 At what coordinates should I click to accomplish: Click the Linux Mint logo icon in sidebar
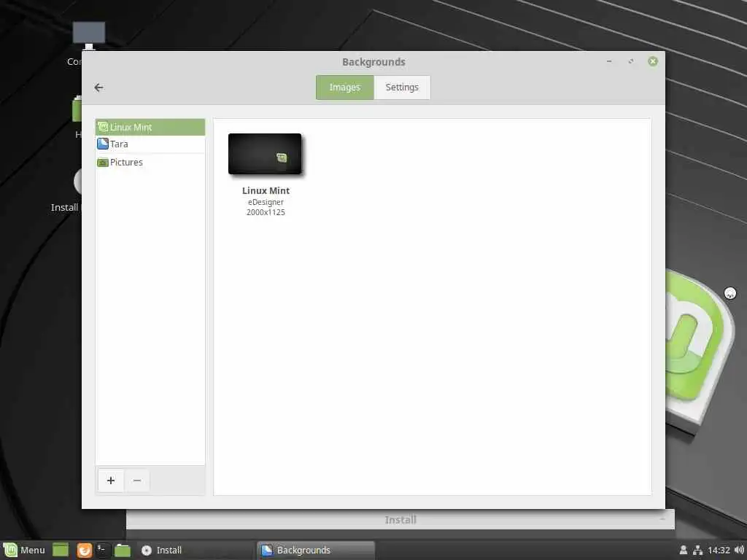(x=102, y=127)
